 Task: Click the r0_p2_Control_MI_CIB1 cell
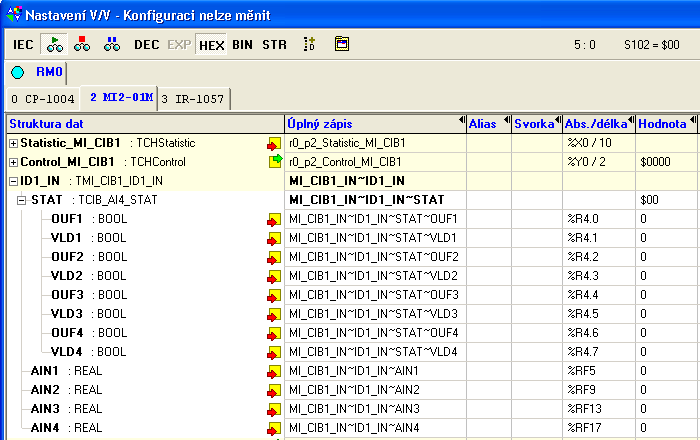[x=375, y=162]
